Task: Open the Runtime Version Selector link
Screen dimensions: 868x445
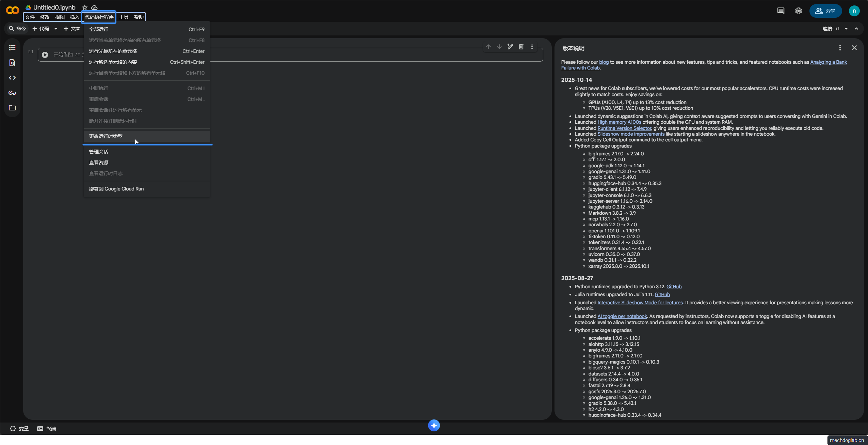Action: pyautogui.click(x=624, y=128)
